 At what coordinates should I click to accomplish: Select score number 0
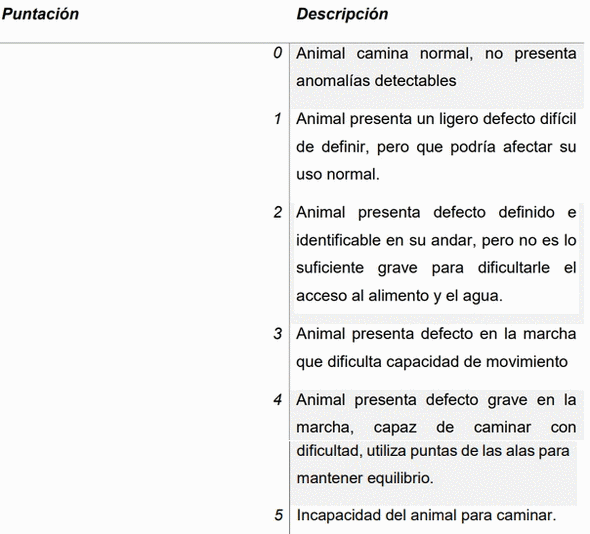pos(278,53)
